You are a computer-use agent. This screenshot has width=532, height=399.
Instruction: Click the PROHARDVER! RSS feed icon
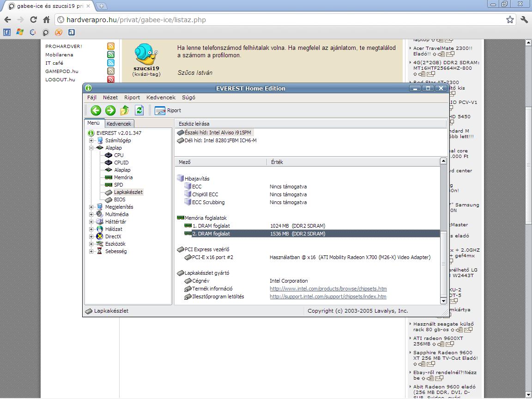coord(111,46)
